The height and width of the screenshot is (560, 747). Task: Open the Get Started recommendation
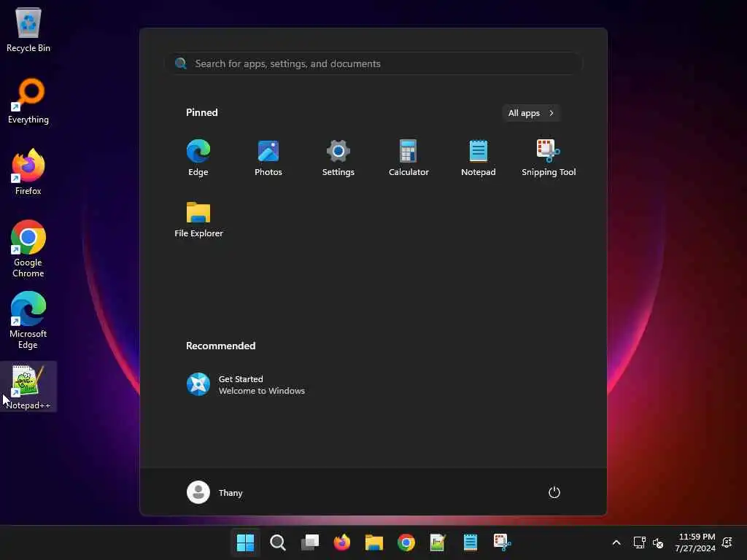pyautogui.click(x=246, y=385)
